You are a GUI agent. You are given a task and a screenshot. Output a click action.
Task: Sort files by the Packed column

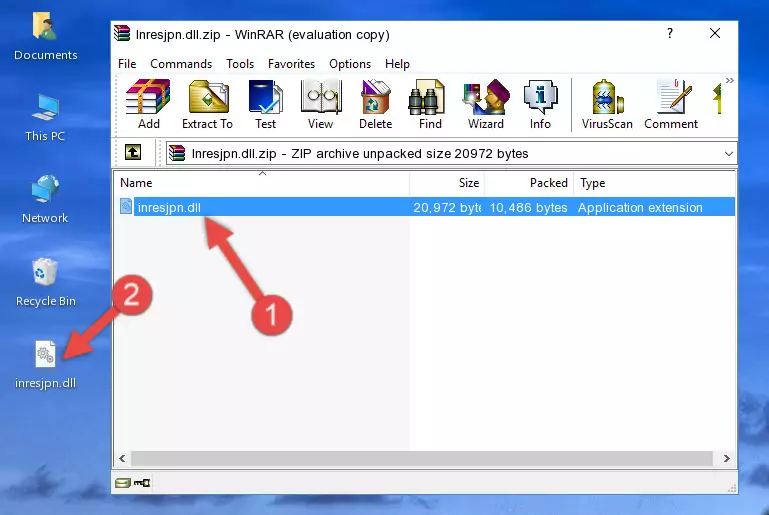coord(529,183)
